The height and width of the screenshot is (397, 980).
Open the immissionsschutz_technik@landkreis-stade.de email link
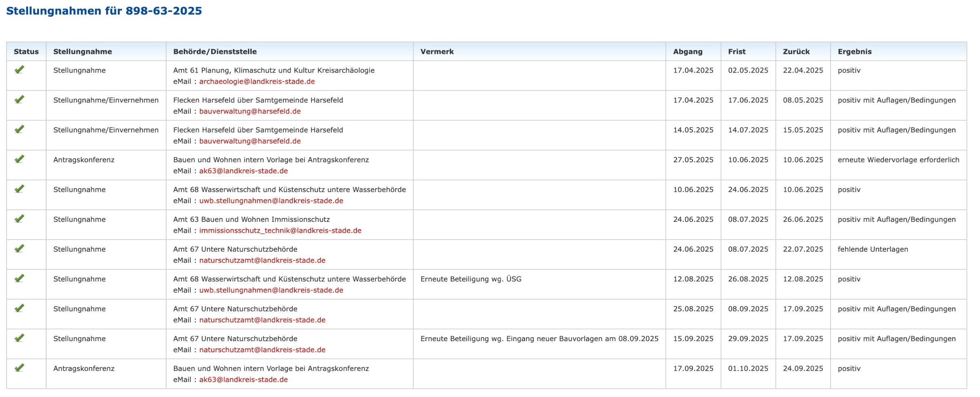(280, 230)
